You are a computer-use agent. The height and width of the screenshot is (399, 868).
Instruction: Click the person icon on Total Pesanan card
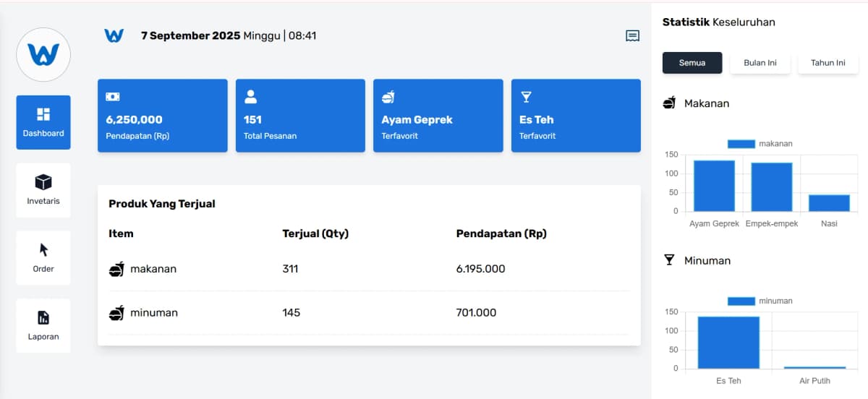pyautogui.click(x=251, y=97)
